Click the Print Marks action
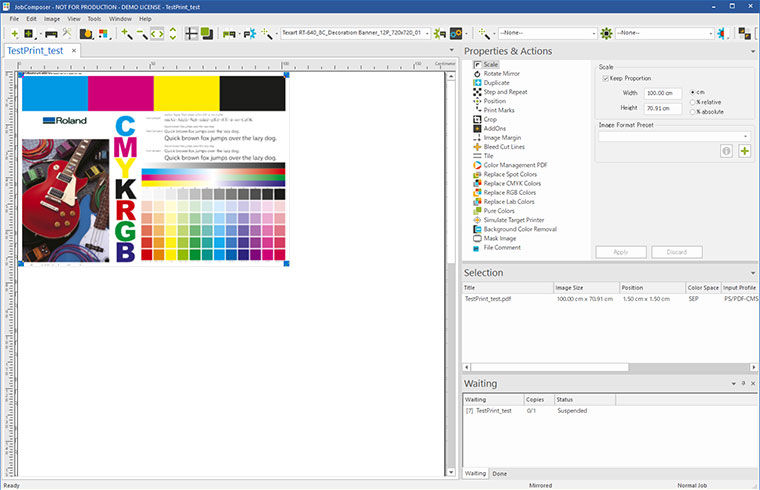Viewport: 760px width, 490px height. coord(500,110)
